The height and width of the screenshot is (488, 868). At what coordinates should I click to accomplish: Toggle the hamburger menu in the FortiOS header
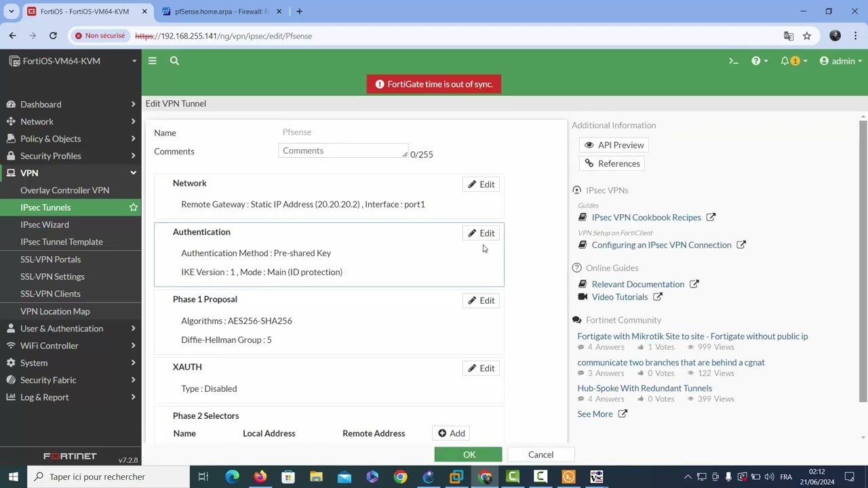[x=153, y=61]
